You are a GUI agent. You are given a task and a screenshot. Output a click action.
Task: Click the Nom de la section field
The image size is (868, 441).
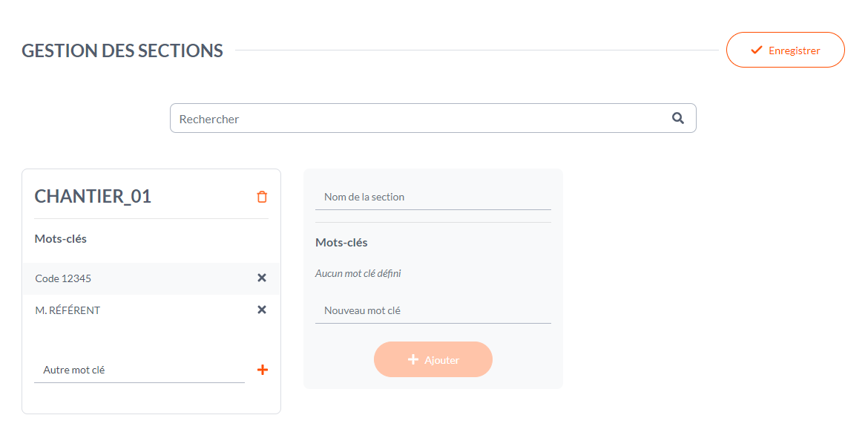click(x=433, y=197)
